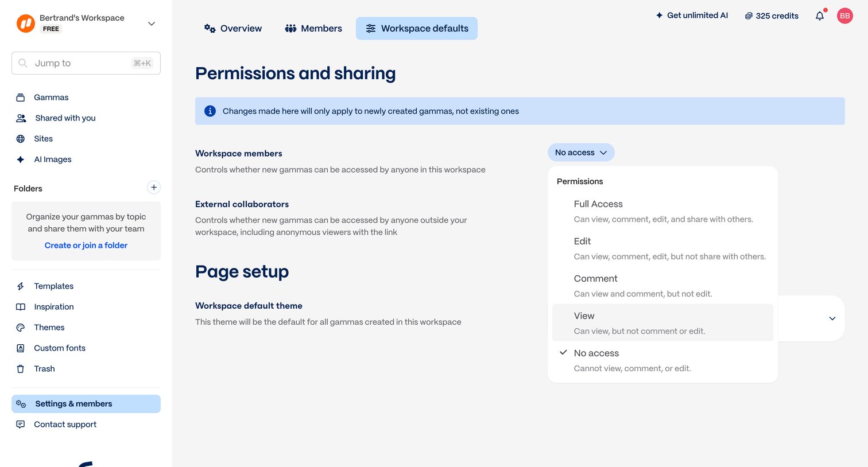Focus the Jump to search field

click(x=86, y=63)
